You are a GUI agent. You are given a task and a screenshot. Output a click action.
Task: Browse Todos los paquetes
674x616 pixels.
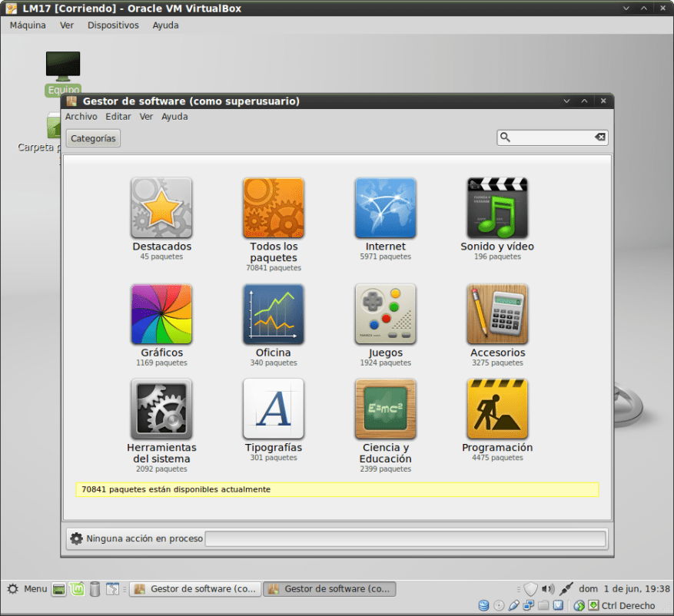(273, 207)
